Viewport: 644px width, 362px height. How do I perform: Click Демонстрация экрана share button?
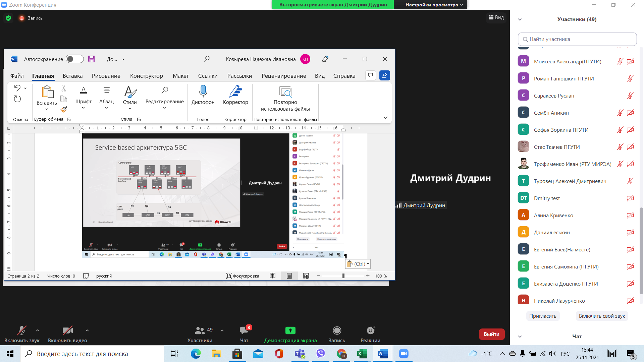point(290,334)
